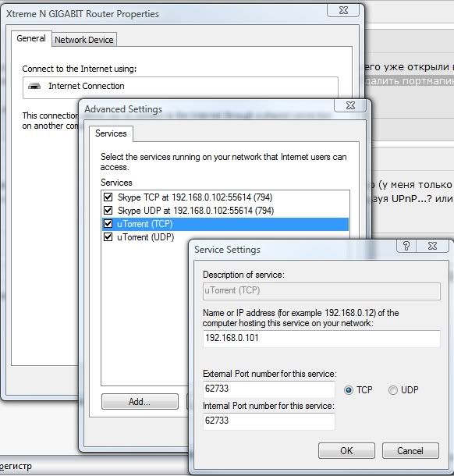The height and width of the screenshot is (476, 454).
Task: Toggle the uTorrent (TCP) checkbox
Action: [108, 224]
